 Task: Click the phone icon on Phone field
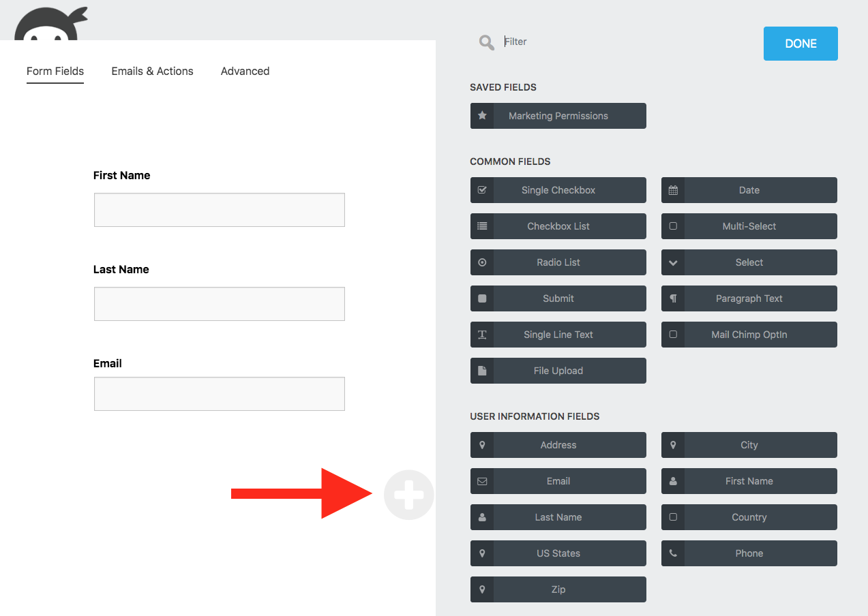[x=673, y=553]
